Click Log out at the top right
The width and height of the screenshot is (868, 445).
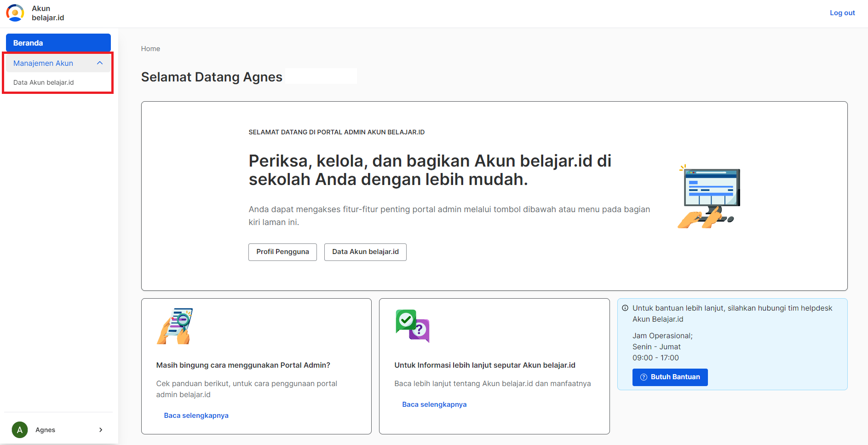(842, 12)
